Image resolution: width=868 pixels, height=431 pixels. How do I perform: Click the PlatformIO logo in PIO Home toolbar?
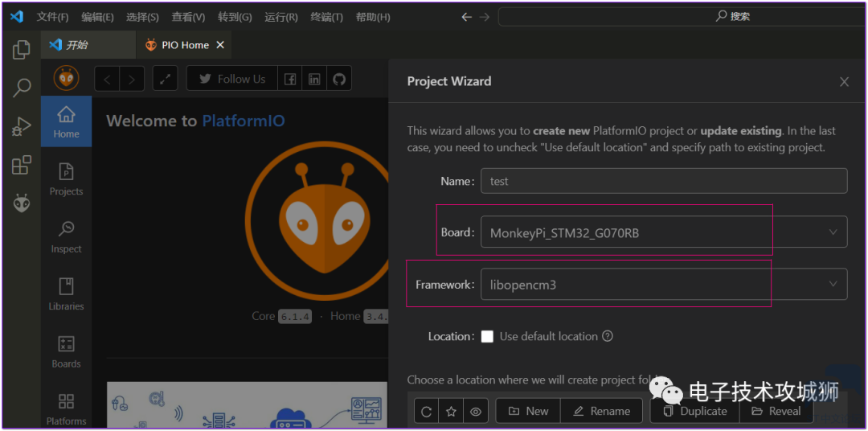tap(67, 78)
